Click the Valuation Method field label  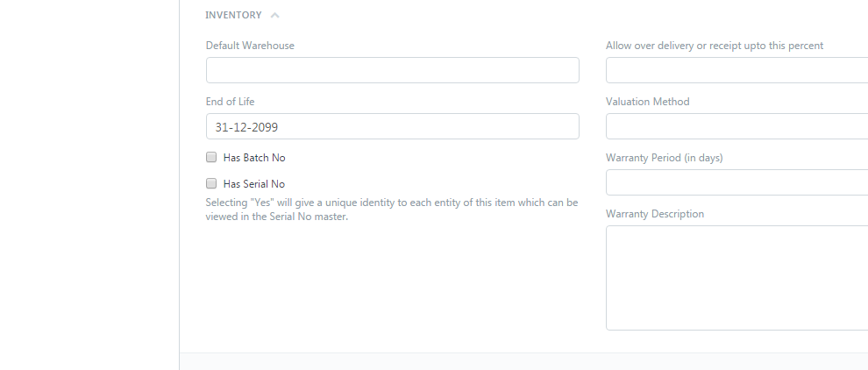pyautogui.click(x=648, y=102)
